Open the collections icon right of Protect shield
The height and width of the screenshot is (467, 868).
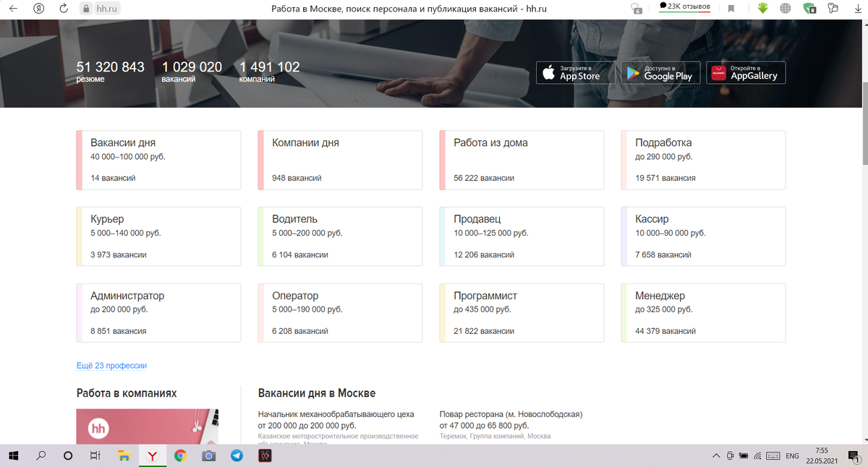click(x=833, y=8)
